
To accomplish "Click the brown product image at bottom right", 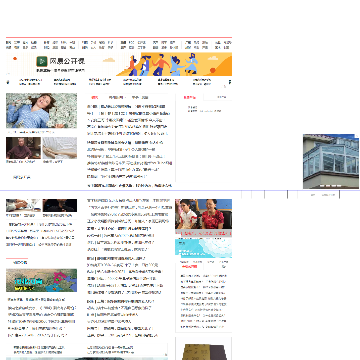I will pyautogui.click(x=205, y=352).
